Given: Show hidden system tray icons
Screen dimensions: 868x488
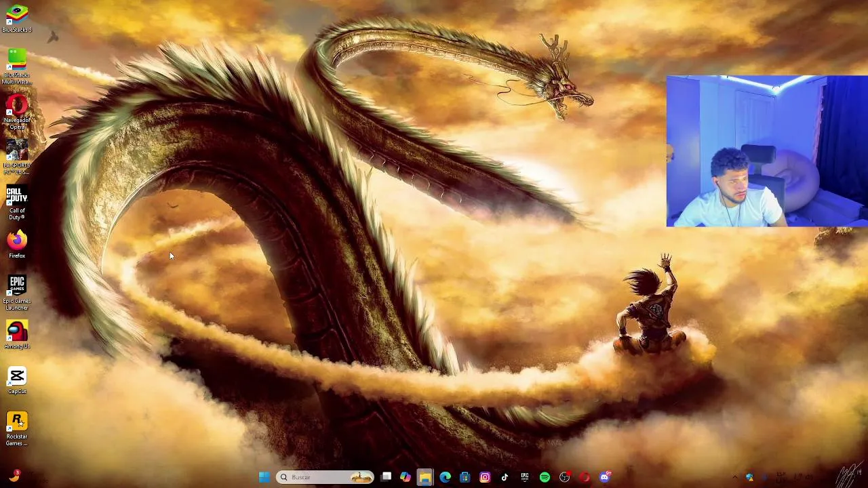Looking at the screenshot, I should 735,477.
